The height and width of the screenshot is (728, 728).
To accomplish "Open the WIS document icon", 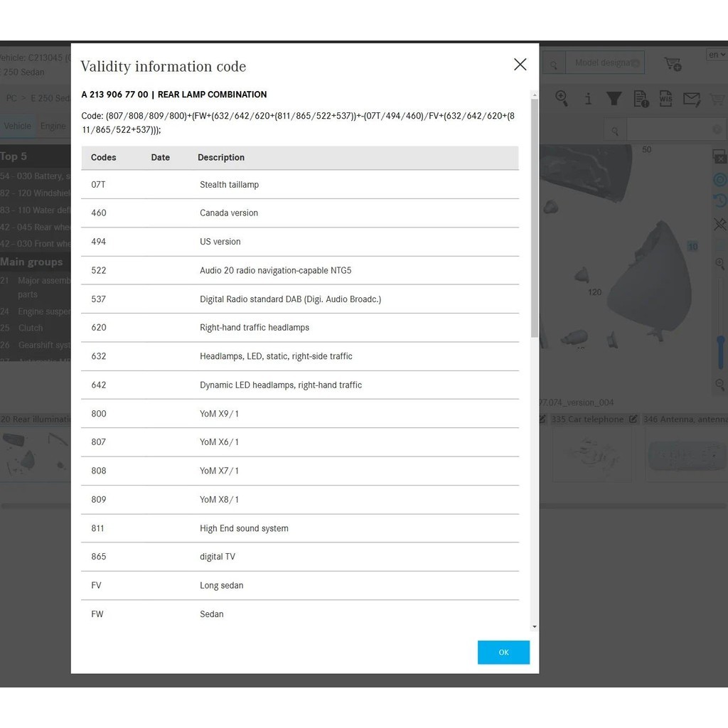I will pos(665,98).
